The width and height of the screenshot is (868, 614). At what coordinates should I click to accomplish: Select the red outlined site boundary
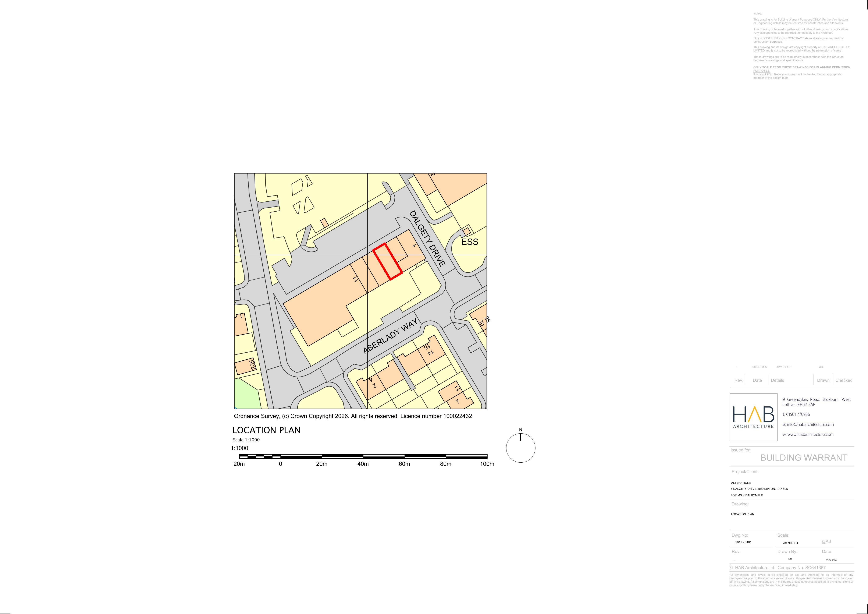click(388, 261)
